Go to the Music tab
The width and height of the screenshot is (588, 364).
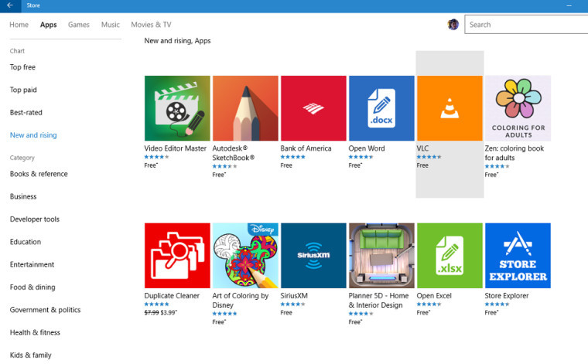click(x=110, y=25)
